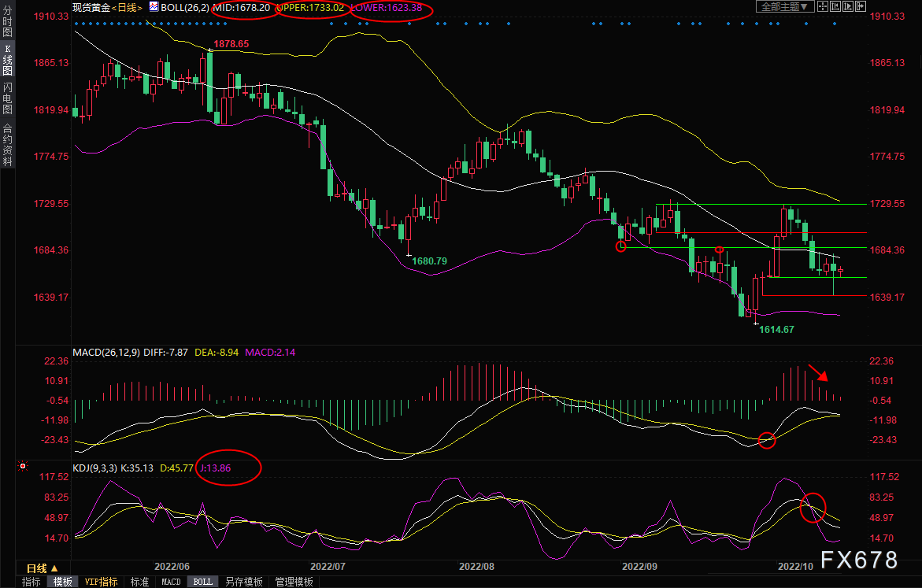Click the <日线> period label in title

(127, 7)
